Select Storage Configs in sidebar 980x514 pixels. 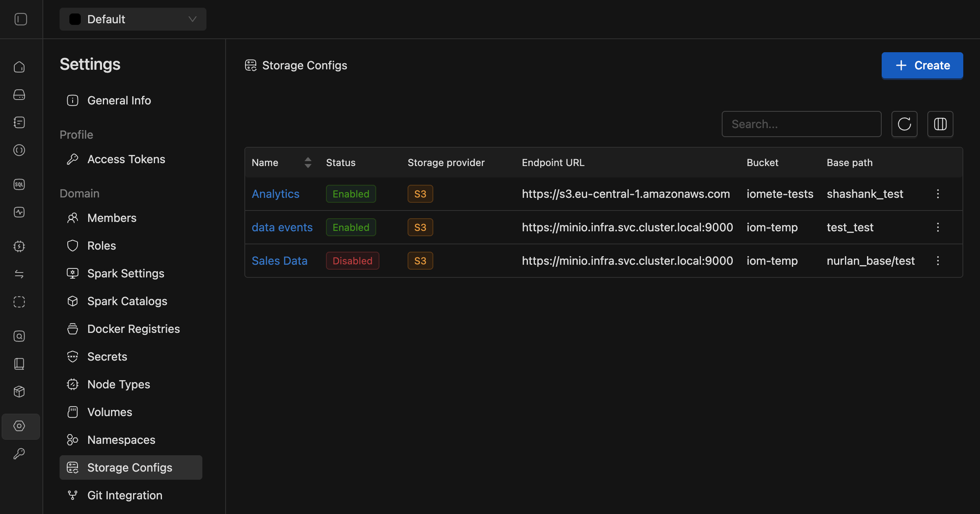pyautogui.click(x=131, y=467)
